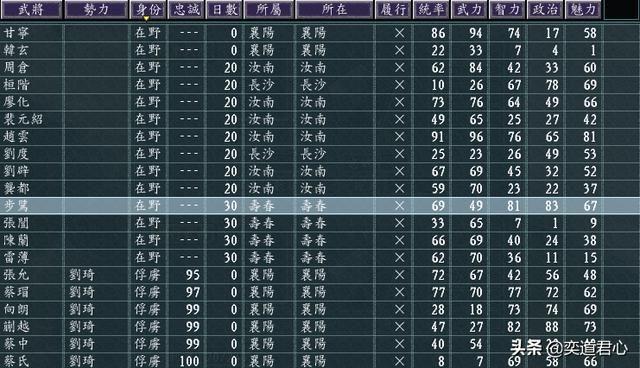Select officer 趙雲 in the list
The width and height of the screenshot is (640, 368).
[16, 137]
